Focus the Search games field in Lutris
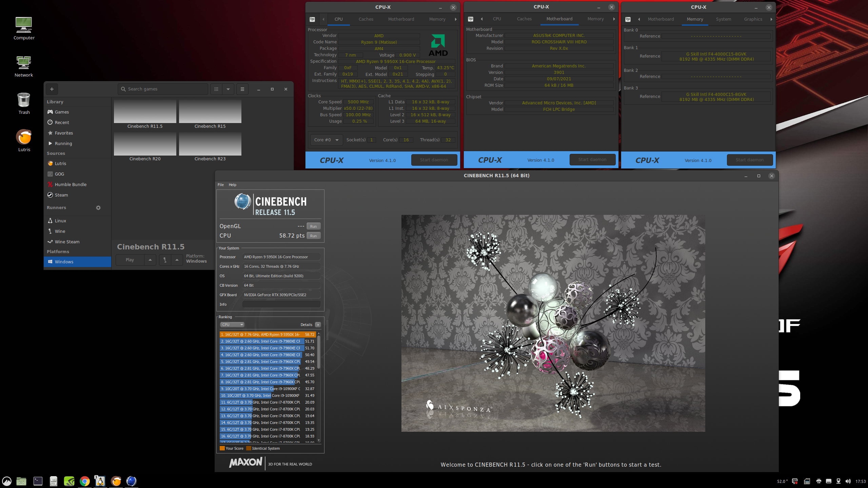The height and width of the screenshot is (488, 868). [x=163, y=89]
